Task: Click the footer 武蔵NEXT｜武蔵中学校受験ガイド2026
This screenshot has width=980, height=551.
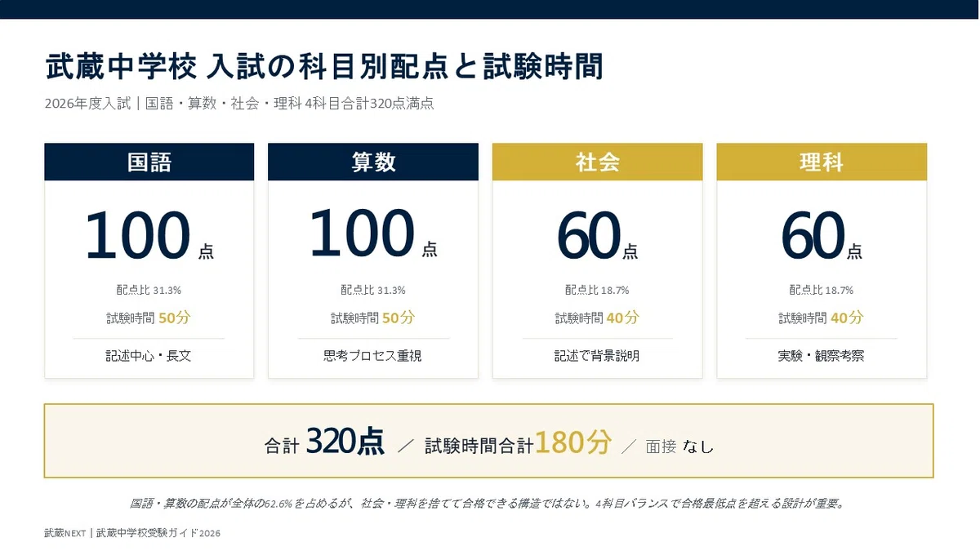Action: (x=132, y=533)
